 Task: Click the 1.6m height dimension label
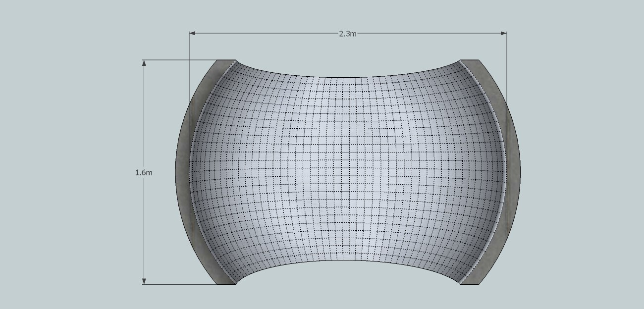[144, 173]
